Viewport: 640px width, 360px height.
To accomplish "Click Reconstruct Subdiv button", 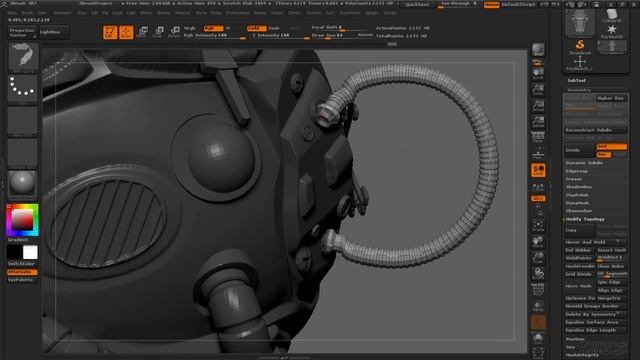I will [596, 130].
